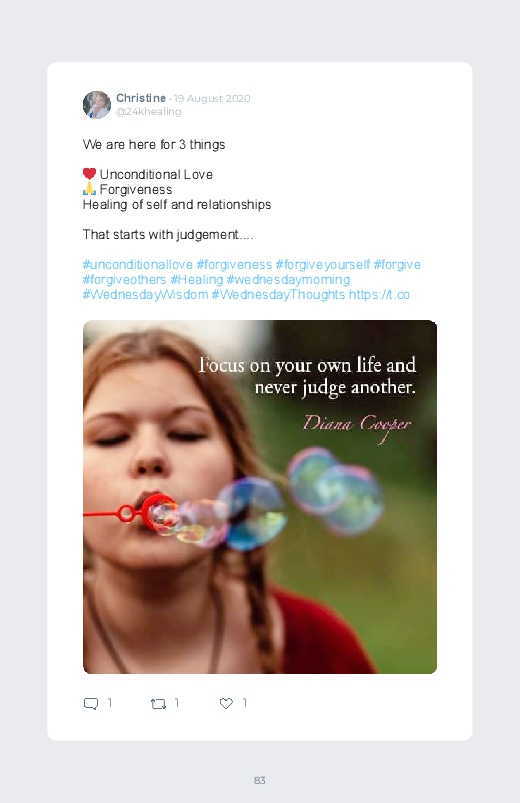Screen dimensions: 520x803
Task: Follow the https://t.co link
Action: click(379, 294)
